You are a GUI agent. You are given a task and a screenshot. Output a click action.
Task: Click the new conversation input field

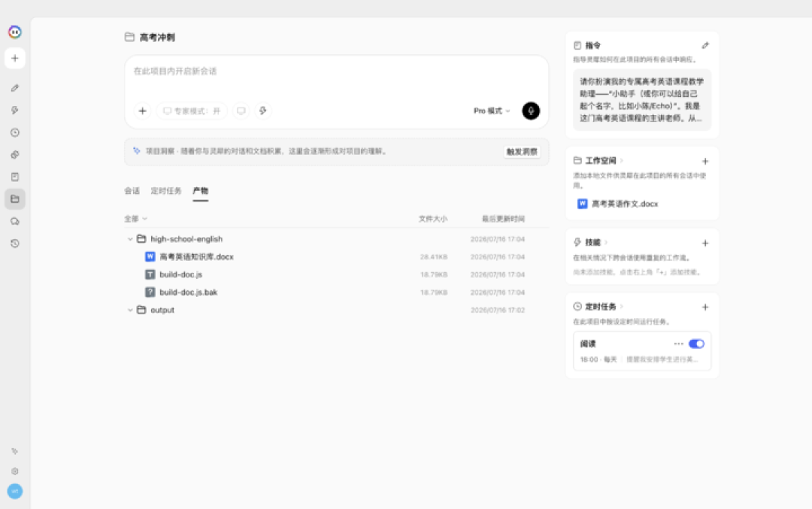337,71
